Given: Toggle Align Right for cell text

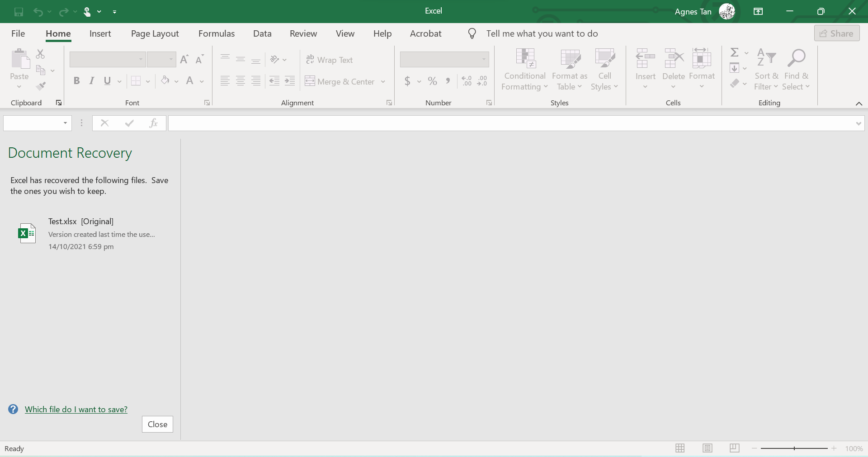Looking at the screenshot, I should (256, 81).
